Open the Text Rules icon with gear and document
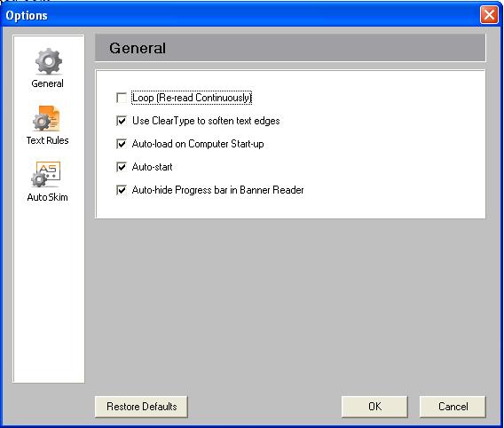Screen dimensions: 504x428 (x=47, y=118)
